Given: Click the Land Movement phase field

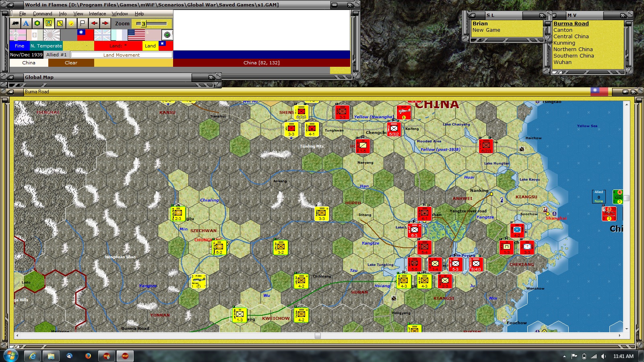Looking at the screenshot, I should [122, 55].
